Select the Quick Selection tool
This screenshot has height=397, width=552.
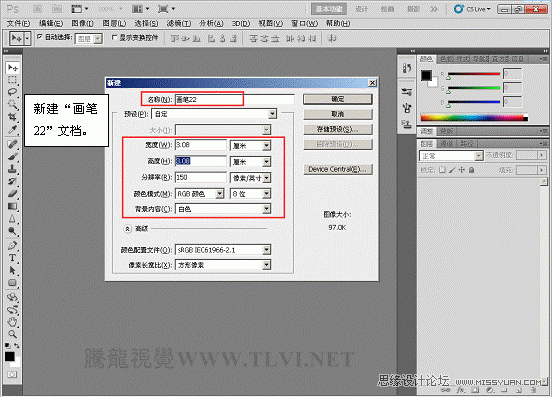pos(13,104)
